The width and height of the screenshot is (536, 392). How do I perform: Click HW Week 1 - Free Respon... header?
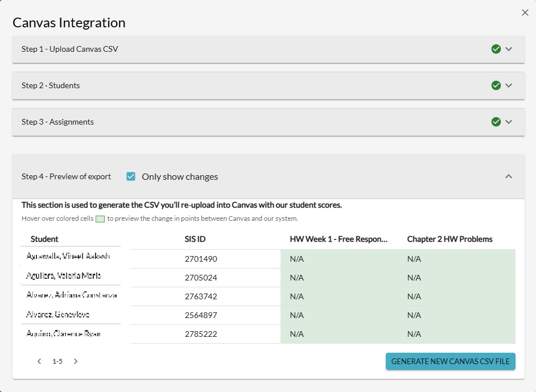point(339,239)
